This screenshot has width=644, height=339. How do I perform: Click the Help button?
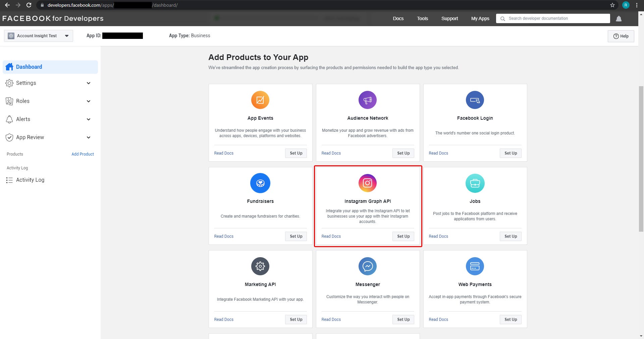point(621,36)
